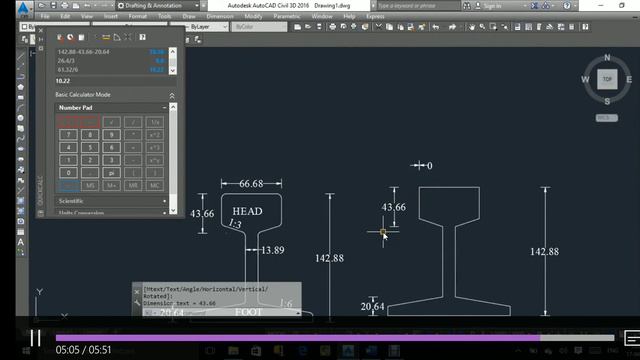Click the Zoom Window icon
The width and height of the screenshot is (640, 360).
point(493,27)
